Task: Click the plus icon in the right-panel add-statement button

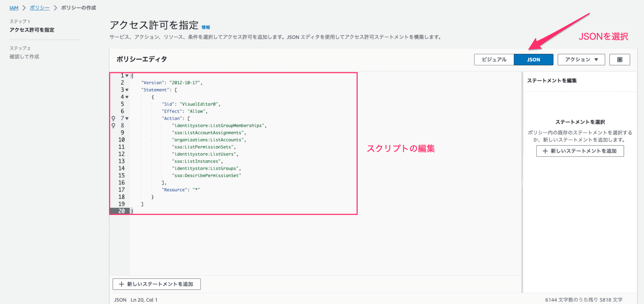Action: 545,151
